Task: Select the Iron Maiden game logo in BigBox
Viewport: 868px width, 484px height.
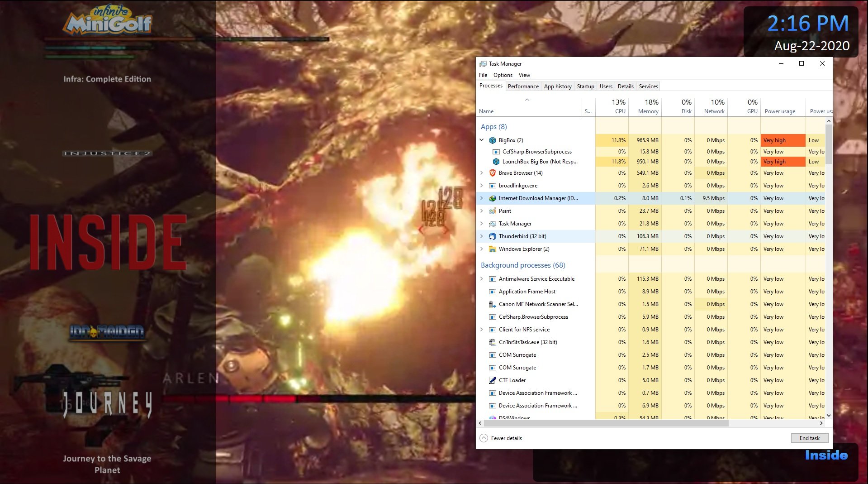Action: pos(107,332)
